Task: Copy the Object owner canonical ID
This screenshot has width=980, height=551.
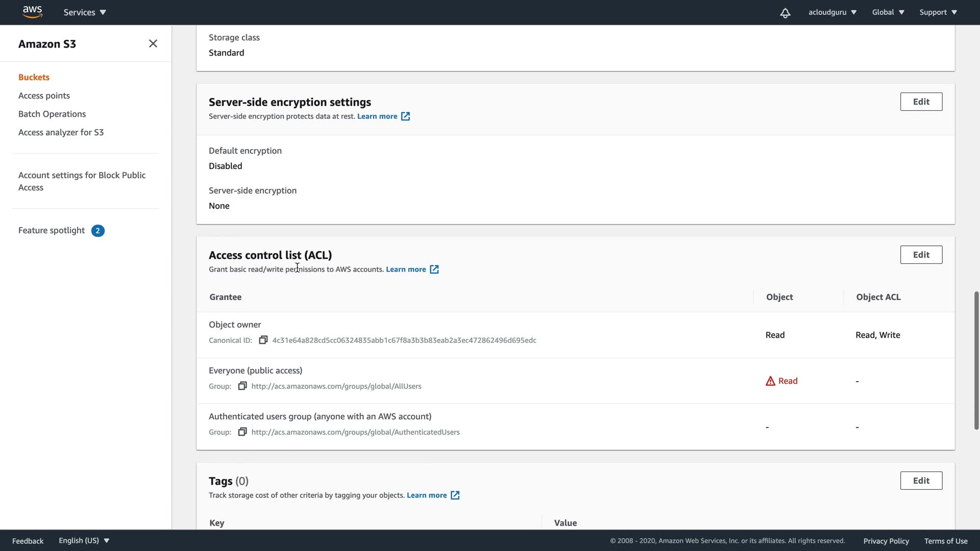Action: coord(263,340)
